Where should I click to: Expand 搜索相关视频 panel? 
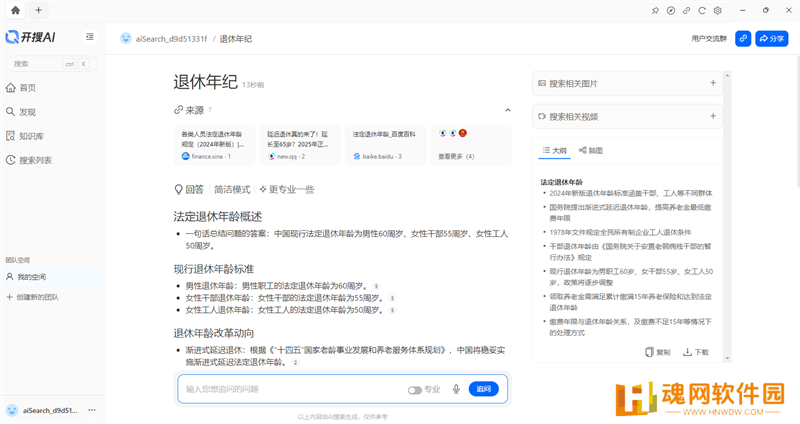tap(627, 116)
